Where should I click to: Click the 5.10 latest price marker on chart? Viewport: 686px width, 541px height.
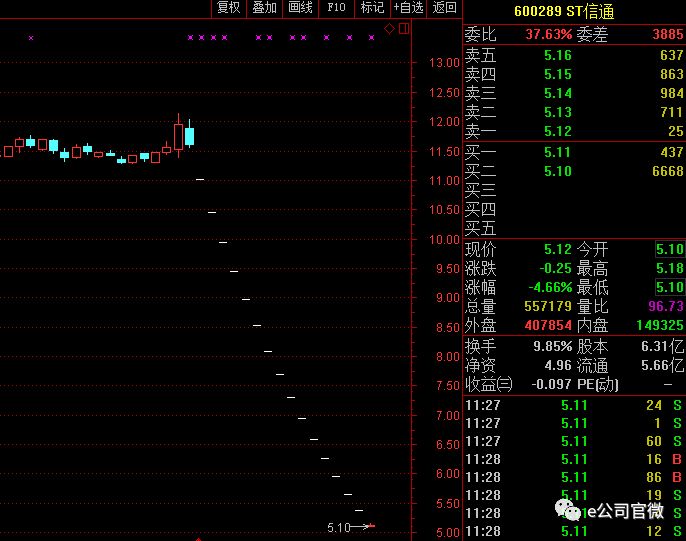[x=341, y=526]
